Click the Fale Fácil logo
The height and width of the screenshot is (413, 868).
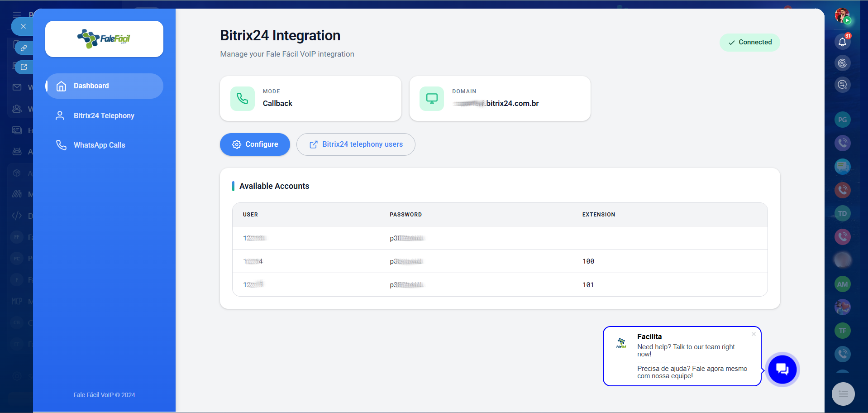pos(104,39)
